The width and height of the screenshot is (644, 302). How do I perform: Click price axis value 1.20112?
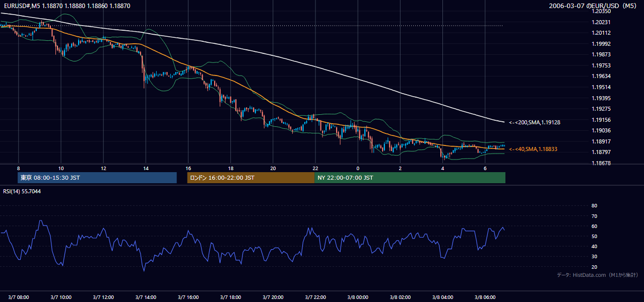coord(601,33)
